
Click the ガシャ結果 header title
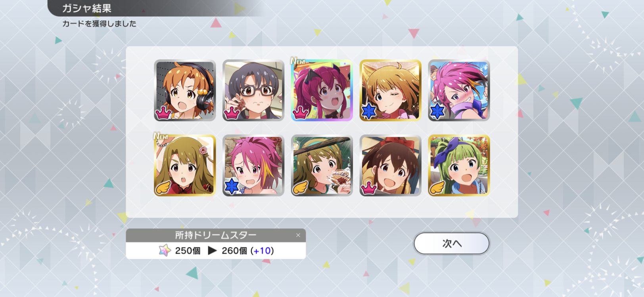tap(87, 8)
